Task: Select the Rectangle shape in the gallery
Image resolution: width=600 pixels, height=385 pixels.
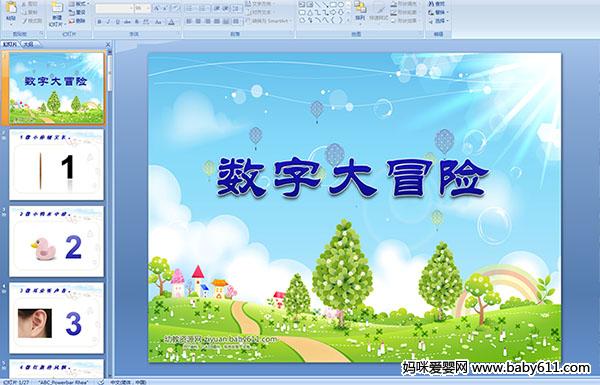Action: pyautogui.click(x=333, y=4)
